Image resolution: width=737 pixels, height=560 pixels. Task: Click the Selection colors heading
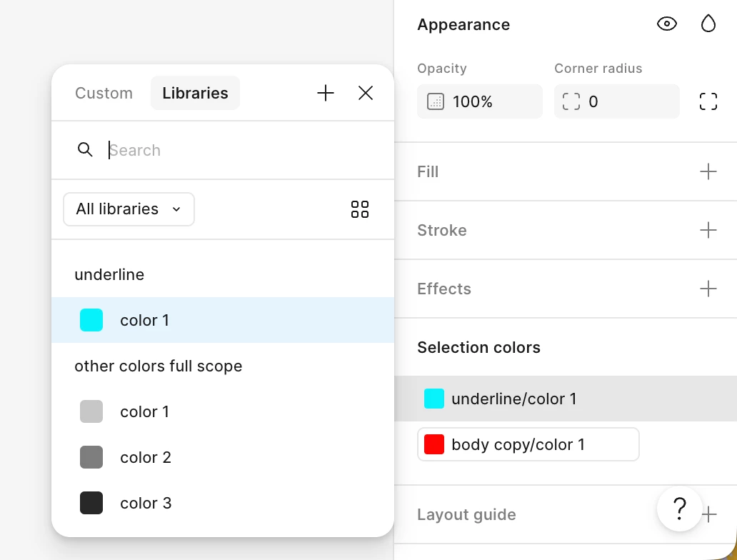(479, 347)
